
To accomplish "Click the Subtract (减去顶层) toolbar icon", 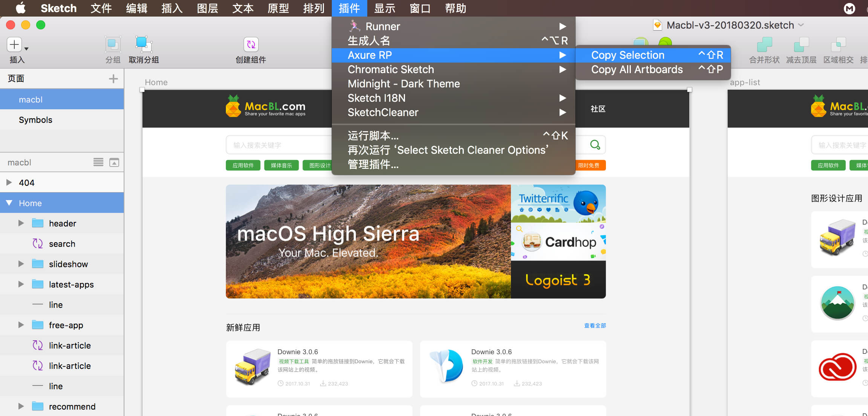I will [x=801, y=44].
